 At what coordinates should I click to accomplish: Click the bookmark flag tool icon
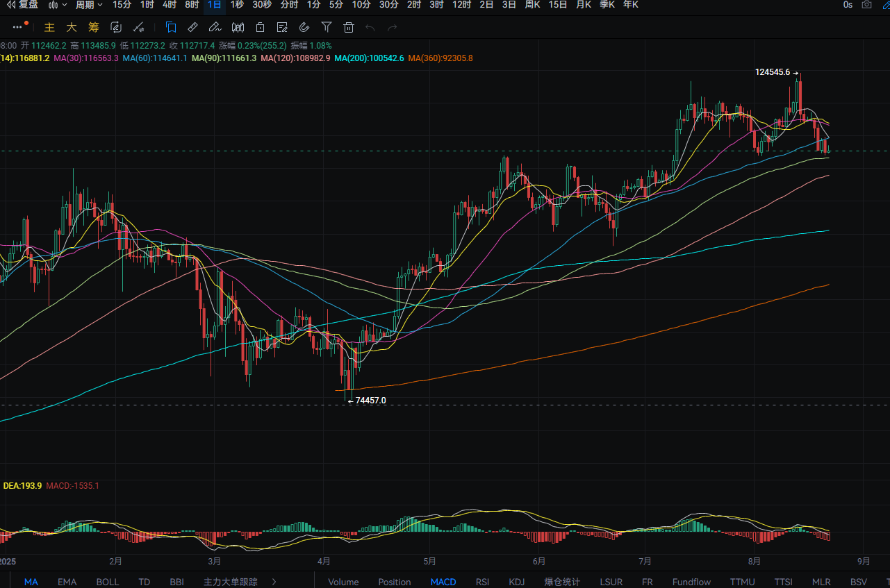171,28
